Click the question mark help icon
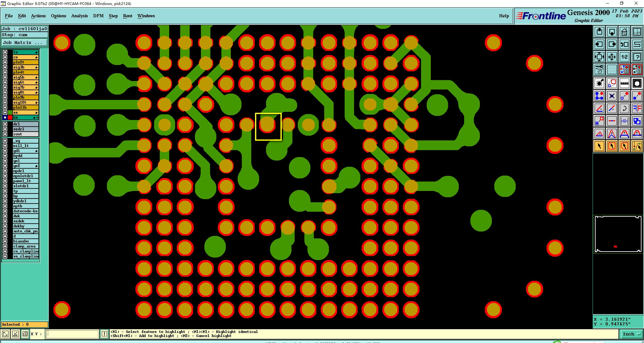 coord(637,57)
